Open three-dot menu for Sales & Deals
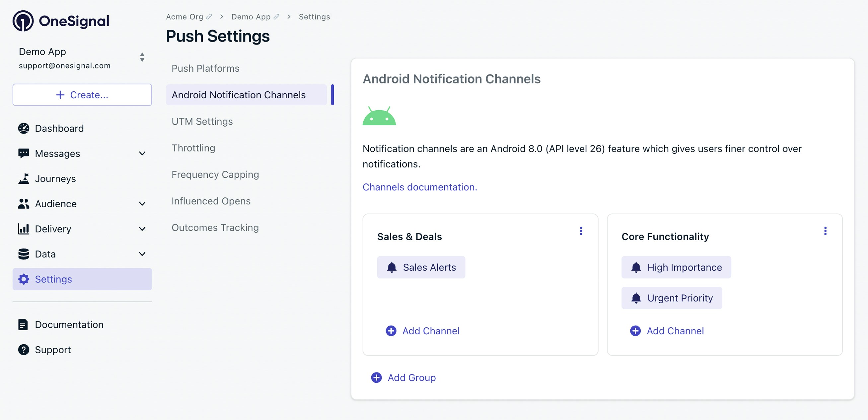 (x=581, y=231)
